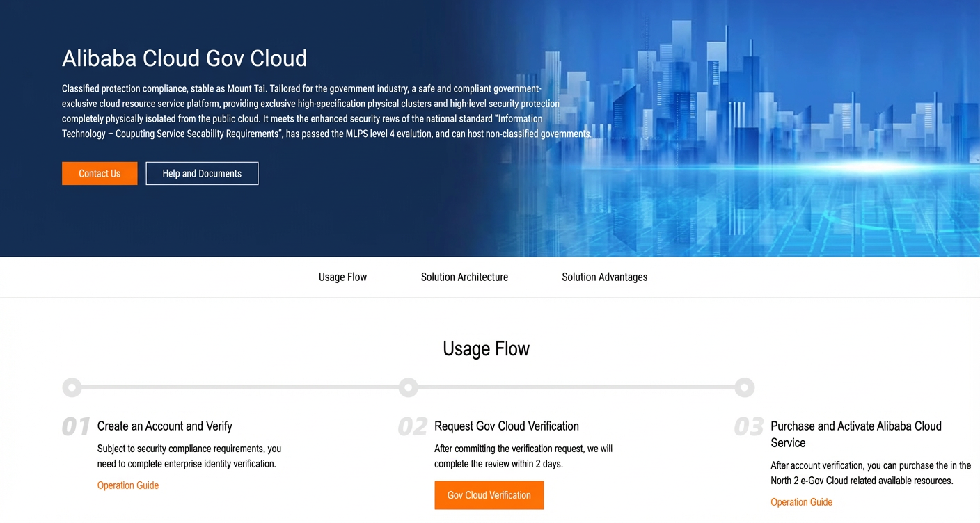Image resolution: width=980 pixels, height=523 pixels.
Task: Click the Usage Flow section heading
Action: coord(486,348)
